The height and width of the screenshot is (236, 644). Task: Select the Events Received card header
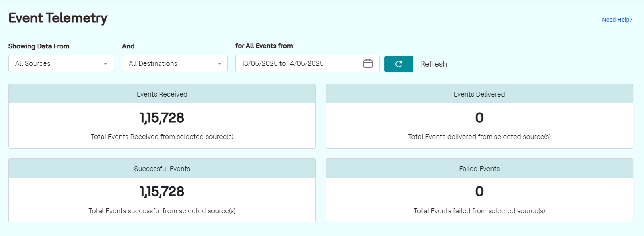click(162, 94)
